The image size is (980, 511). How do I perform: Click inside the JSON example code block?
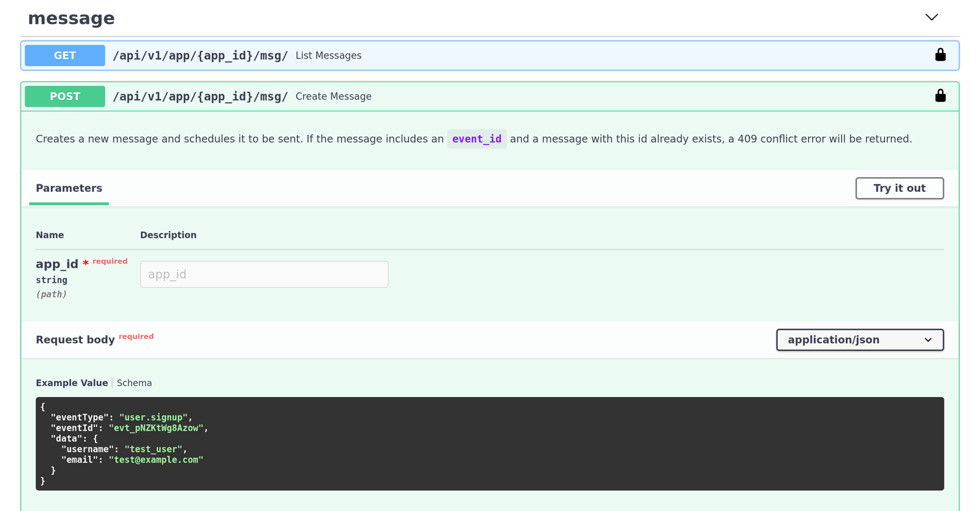click(x=489, y=444)
